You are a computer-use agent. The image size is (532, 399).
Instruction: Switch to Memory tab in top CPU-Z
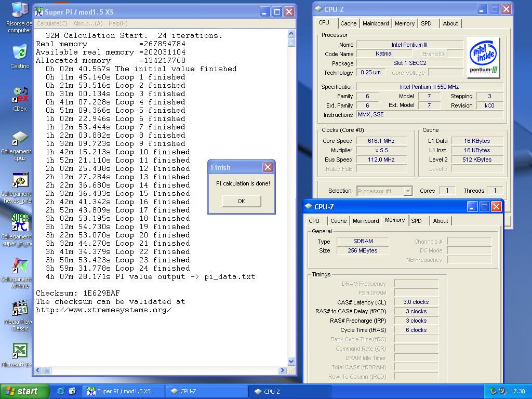[x=404, y=23]
